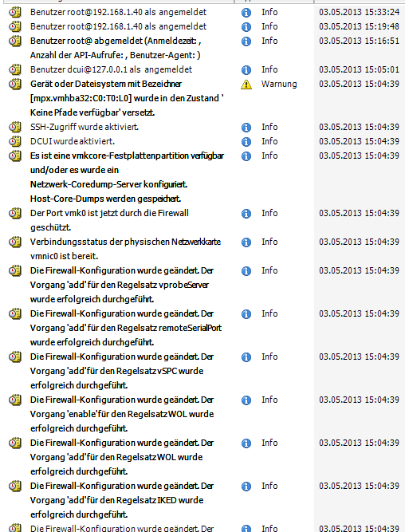This screenshot has width=405, height=532.
Task: Click the blue info icon in the 15:05:01 row
Action: click(246, 70)
